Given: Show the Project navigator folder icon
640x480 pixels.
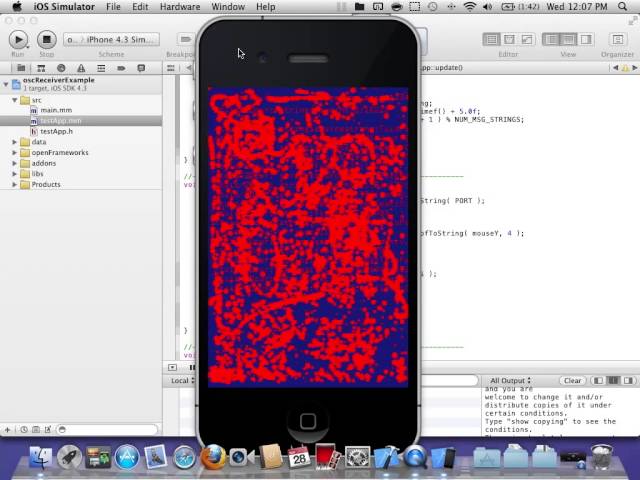Looking at the screenshot, I should point(21,68).
